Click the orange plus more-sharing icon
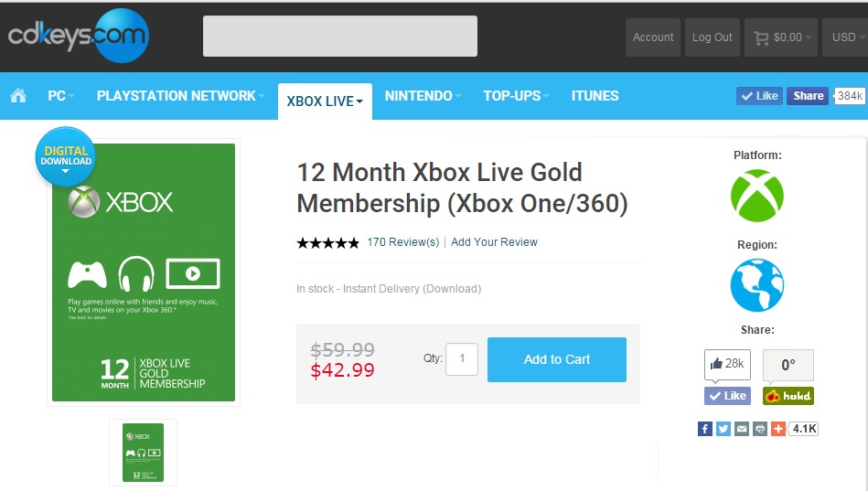The image size is (868, 491). click(778, 429)
